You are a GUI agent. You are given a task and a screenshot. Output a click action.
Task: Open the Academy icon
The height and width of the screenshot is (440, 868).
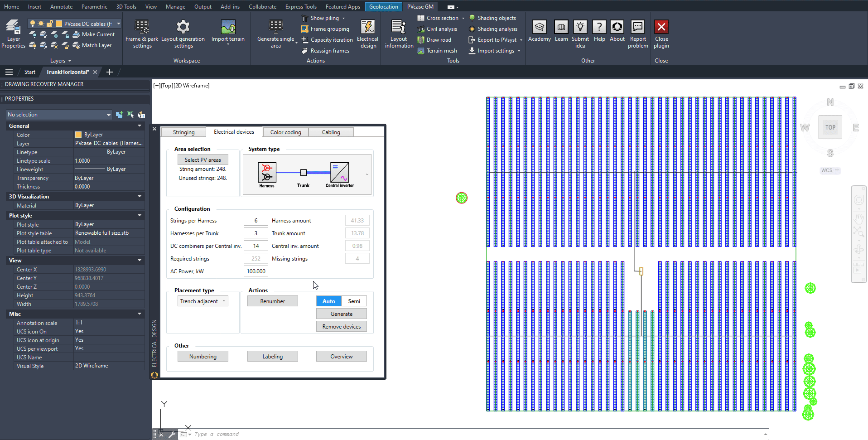tap(539, 27)
